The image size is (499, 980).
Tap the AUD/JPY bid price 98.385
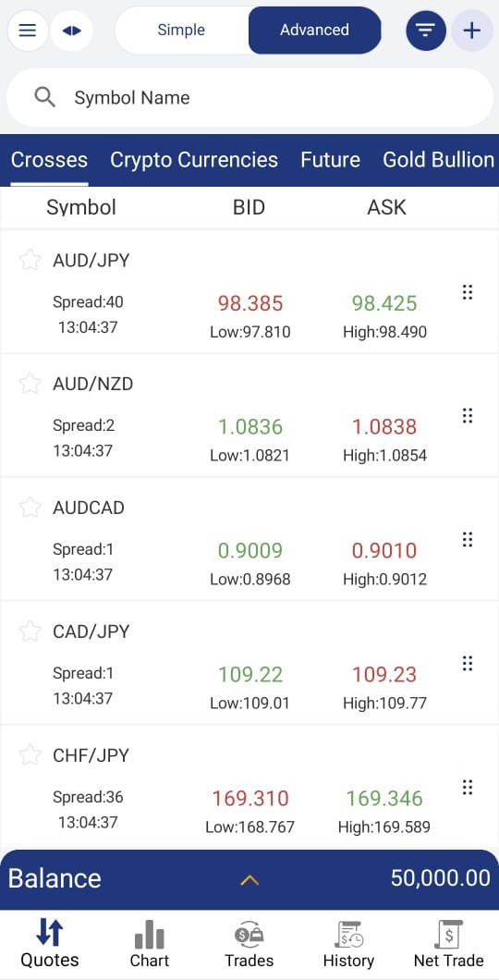click(x=250, y=304)
